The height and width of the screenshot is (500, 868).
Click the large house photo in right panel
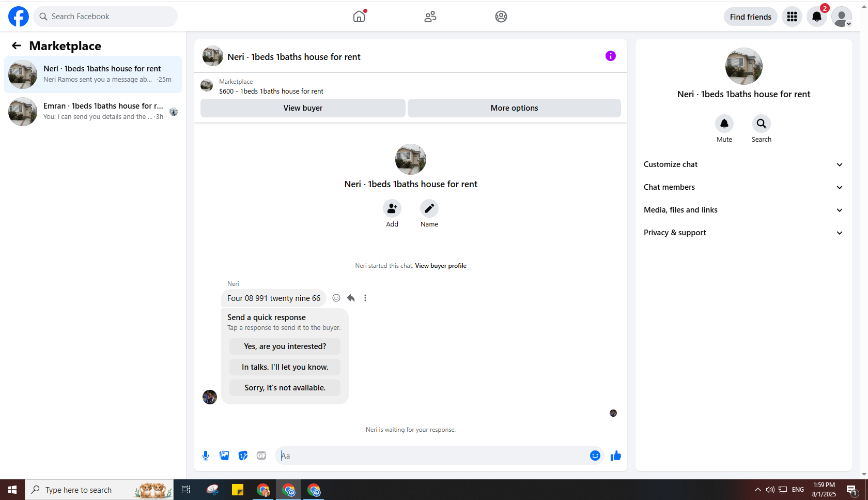click(744, 66)
